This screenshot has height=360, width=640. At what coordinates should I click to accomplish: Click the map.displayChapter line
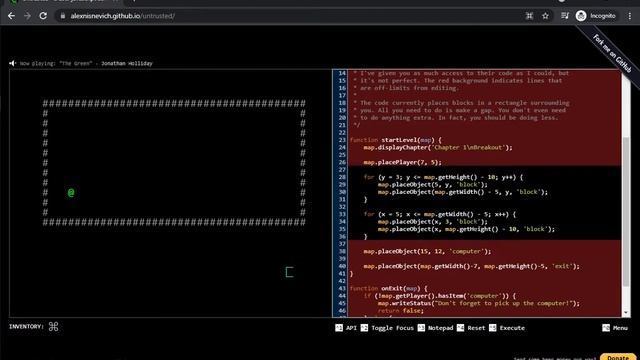(438, 147)
